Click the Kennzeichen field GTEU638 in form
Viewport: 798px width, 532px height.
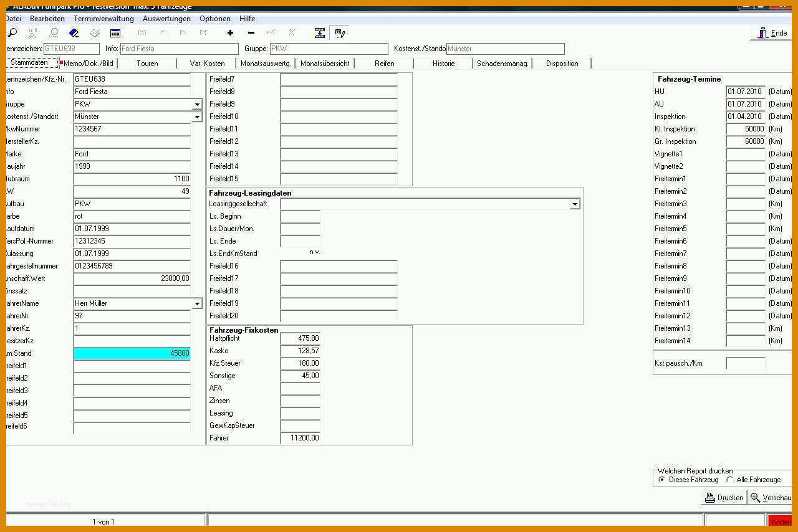point(132,79)
